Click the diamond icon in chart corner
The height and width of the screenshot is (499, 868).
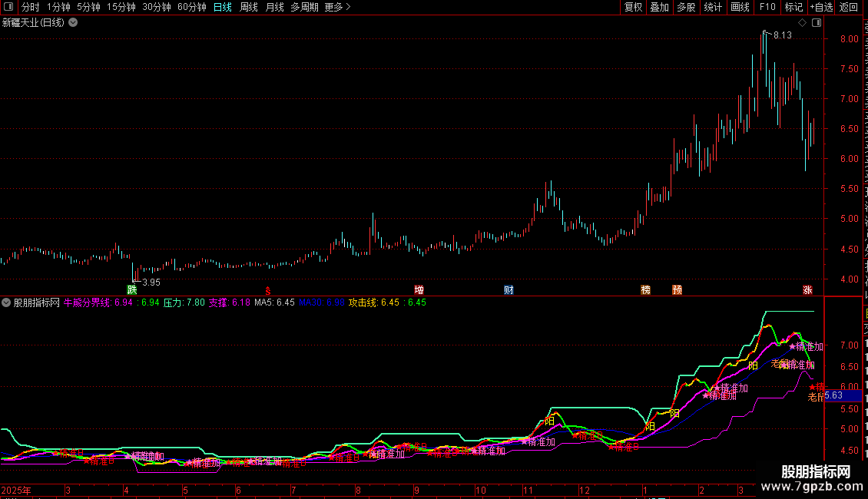point(802,23)
